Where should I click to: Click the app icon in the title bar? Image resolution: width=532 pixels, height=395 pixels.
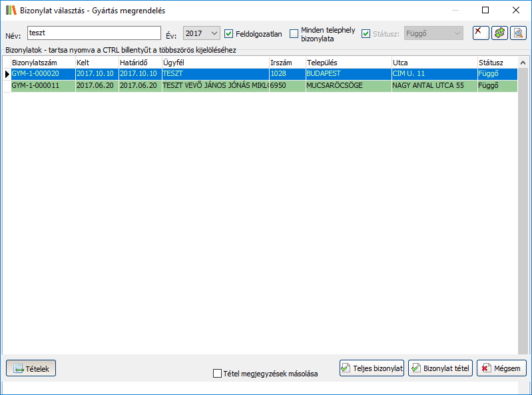[11, 11]
